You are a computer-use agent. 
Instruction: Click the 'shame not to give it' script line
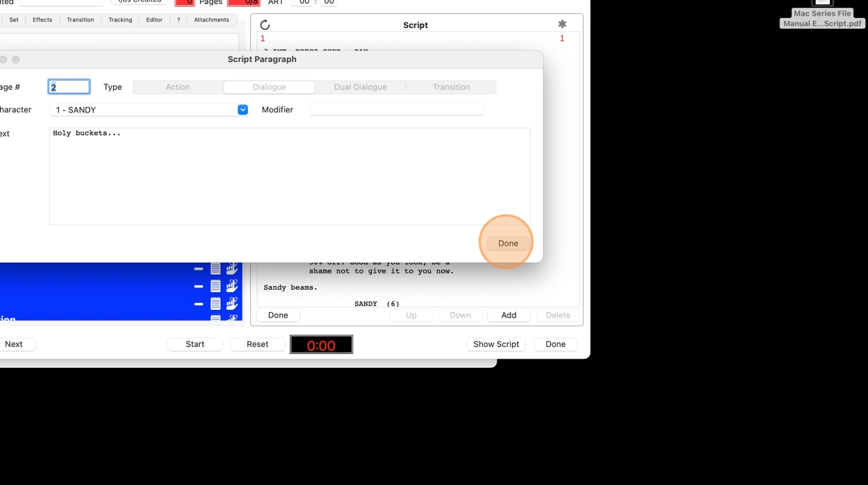click(381, 271)
